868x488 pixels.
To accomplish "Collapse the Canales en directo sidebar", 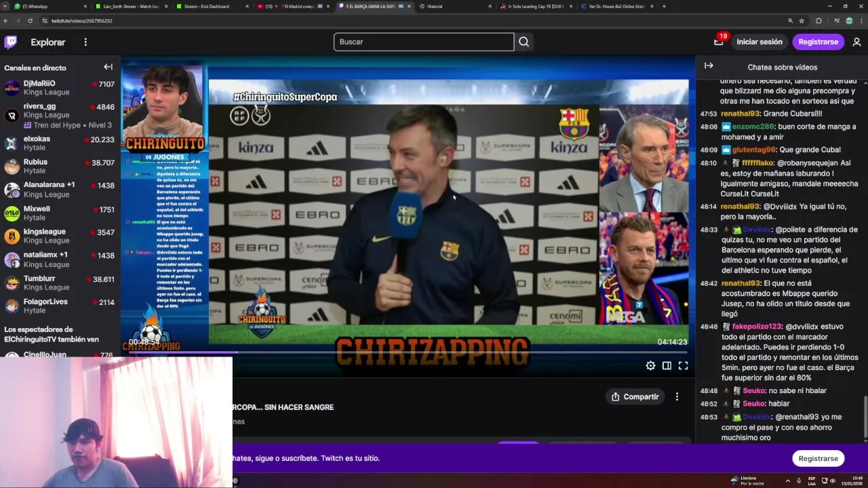I will click(108, 67).
